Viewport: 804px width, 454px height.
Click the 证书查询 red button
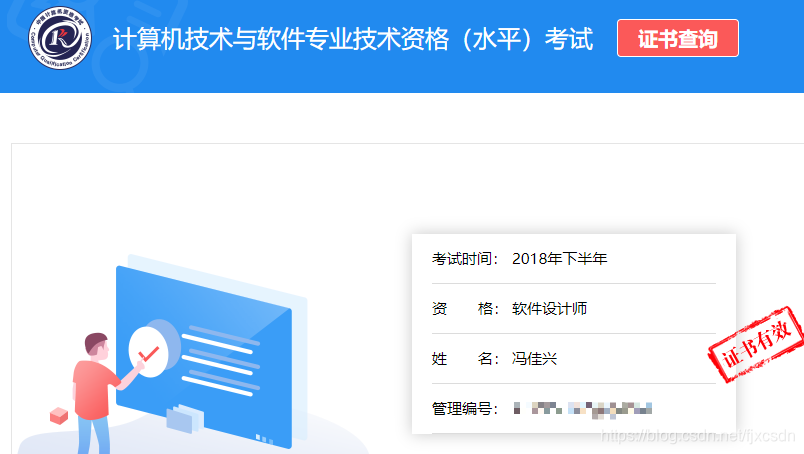pos(677,38)
